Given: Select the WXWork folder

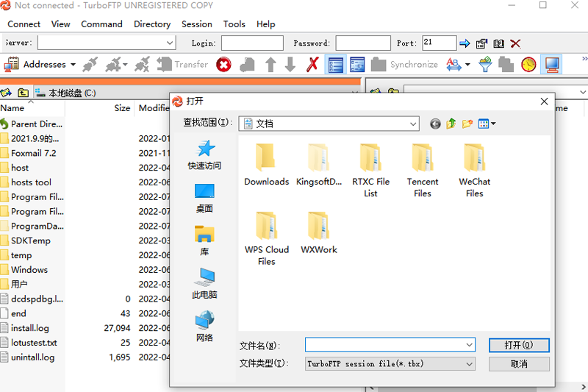Looking at the screenshot, I should 319,232.
